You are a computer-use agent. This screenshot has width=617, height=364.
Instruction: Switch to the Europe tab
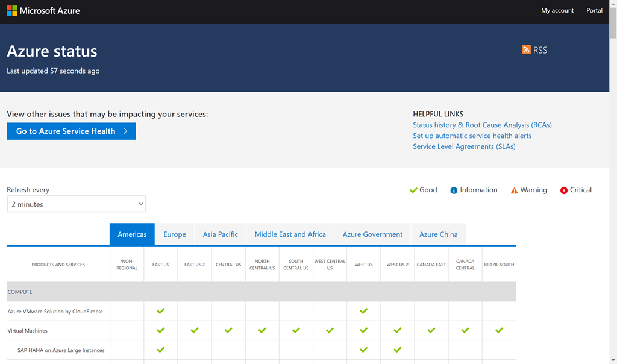[x=175, y=234]
